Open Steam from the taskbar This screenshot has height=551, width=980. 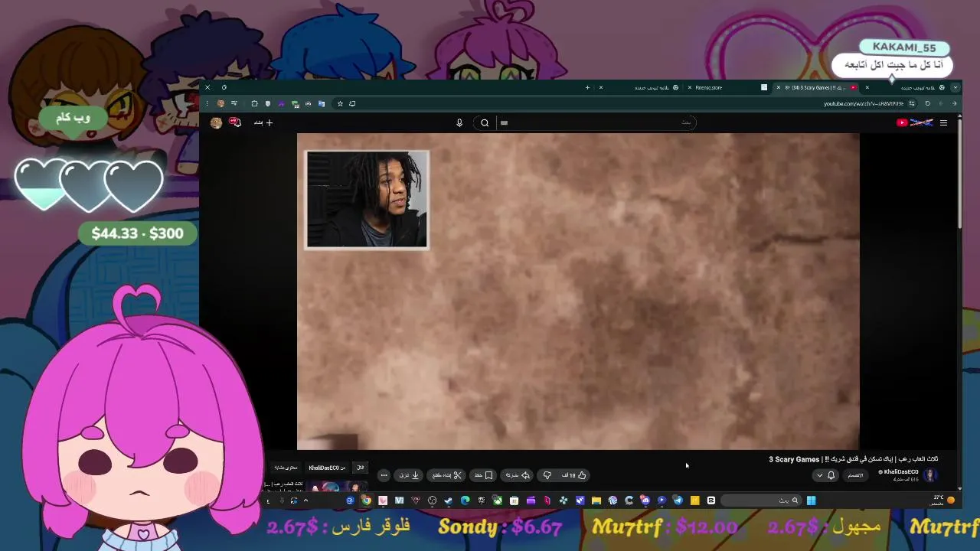click(x=449, y=500)
